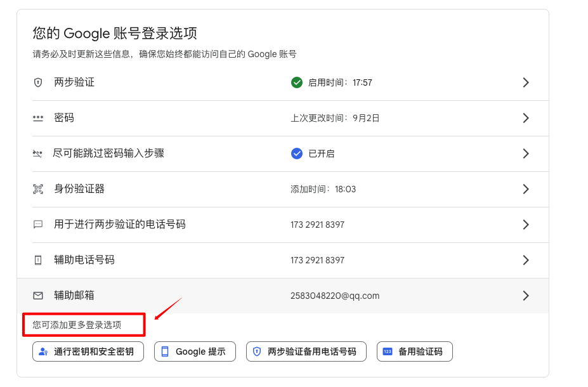Viewport: 588px width, 387px height.
Task: Open 辅助电话号码 via its chevron arrow
Action: click(526, 260)
